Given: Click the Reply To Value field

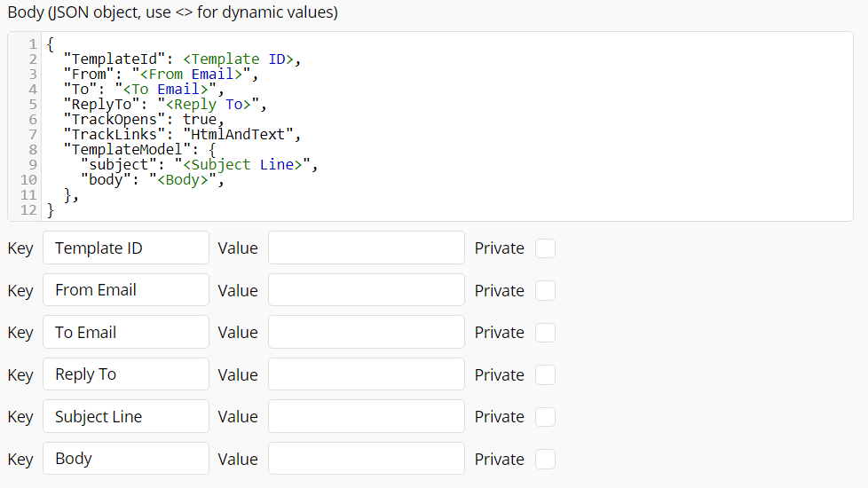Looking at the screenshot, I should (x=366, y=374).
